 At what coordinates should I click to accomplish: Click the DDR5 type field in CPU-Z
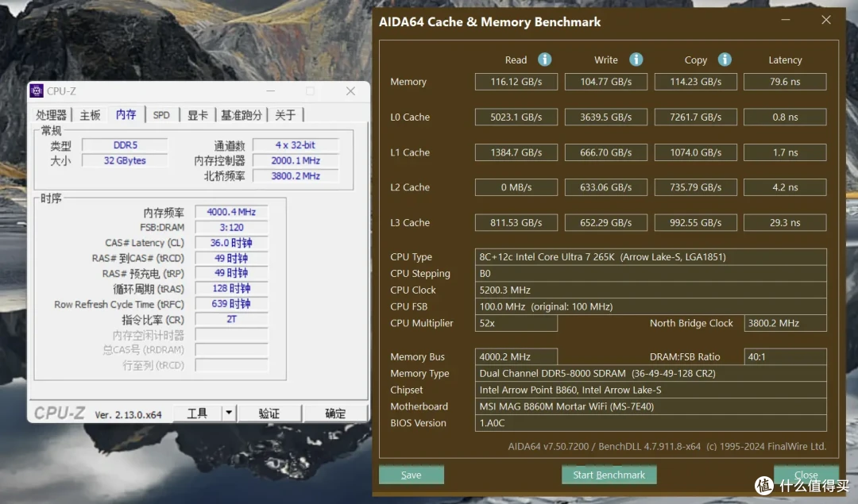click(125, 145)
